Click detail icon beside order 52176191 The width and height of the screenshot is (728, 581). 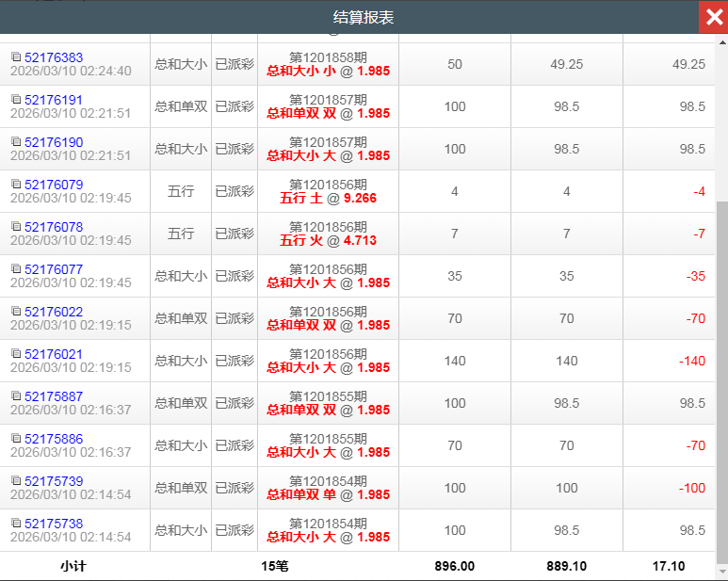click(16, 99)
